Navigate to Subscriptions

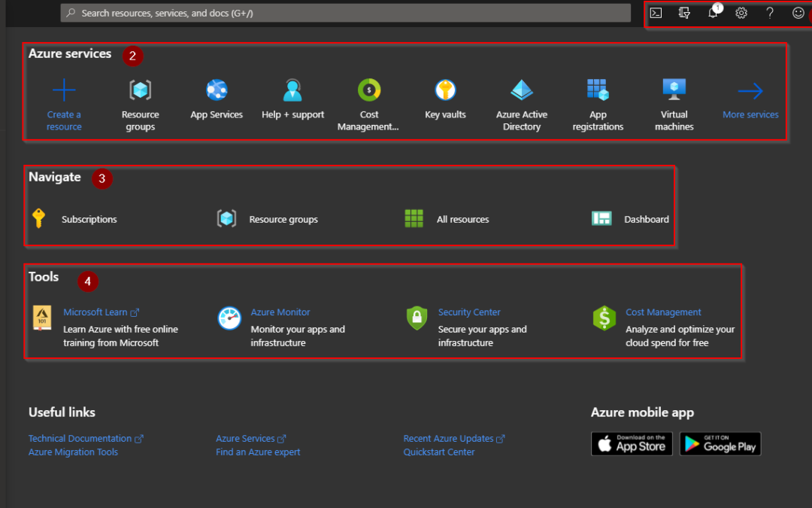click(x=89, y=220)
